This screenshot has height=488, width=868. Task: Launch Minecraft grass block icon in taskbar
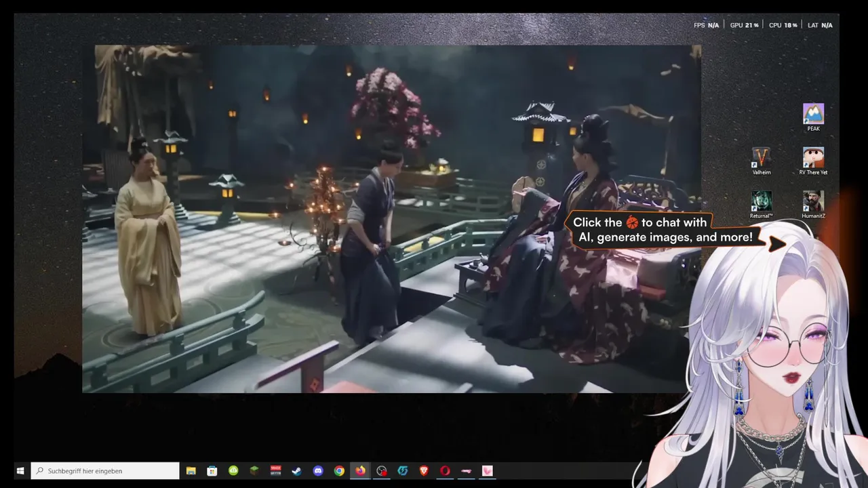coord(254,470)
